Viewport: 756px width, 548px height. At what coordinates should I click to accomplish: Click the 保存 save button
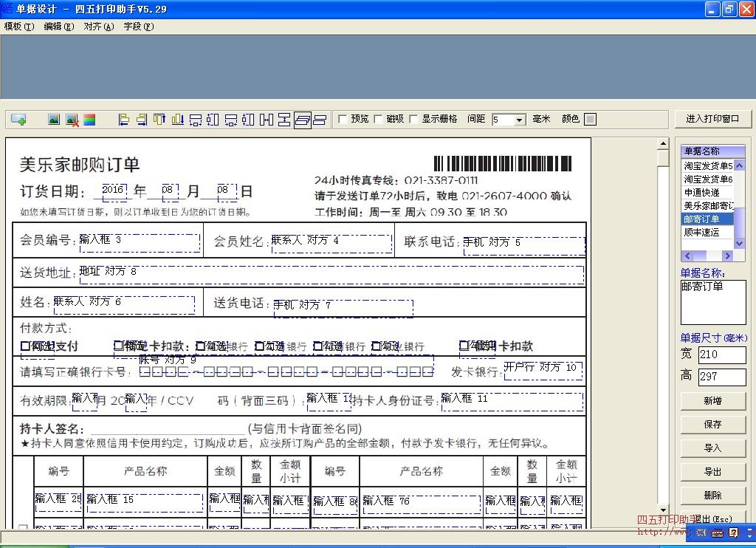pos(712,424)
